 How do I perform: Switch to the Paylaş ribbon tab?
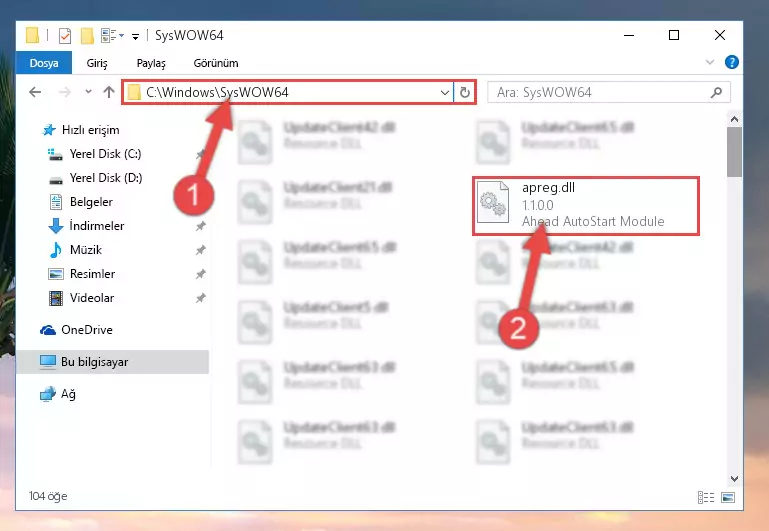(x=151, y=63)
